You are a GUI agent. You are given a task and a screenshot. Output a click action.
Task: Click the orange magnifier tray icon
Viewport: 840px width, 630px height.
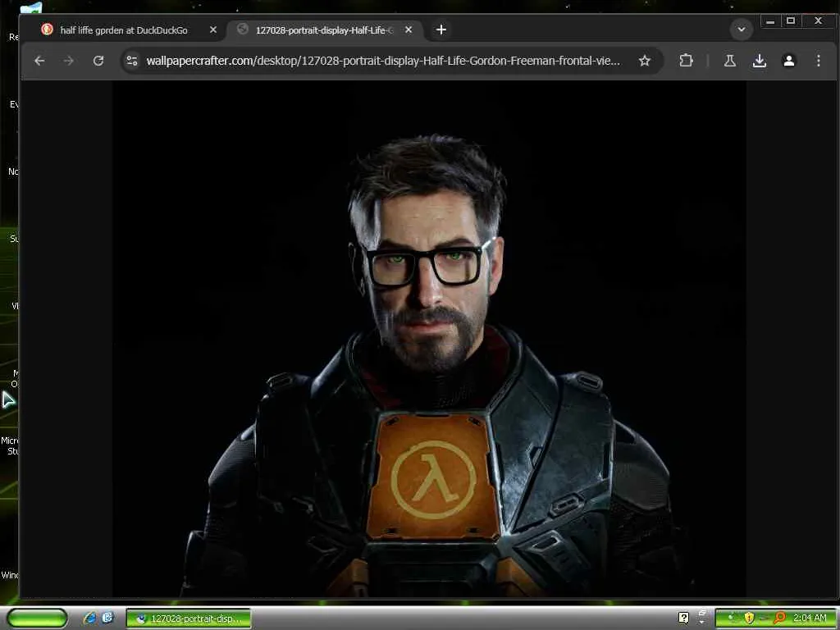click(780, 619)
